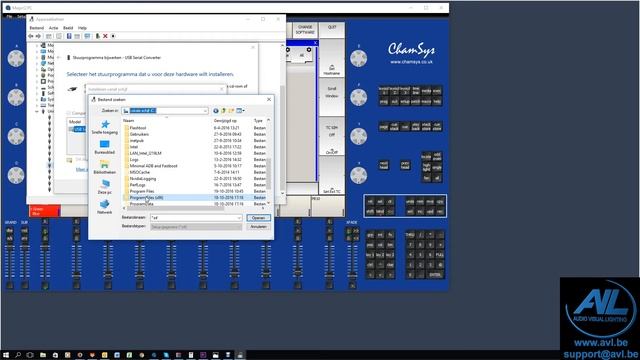The height and width of the screenshot is (360, 640).
Task: Select the ProgramData folder
Action: (x=142, y=204)
